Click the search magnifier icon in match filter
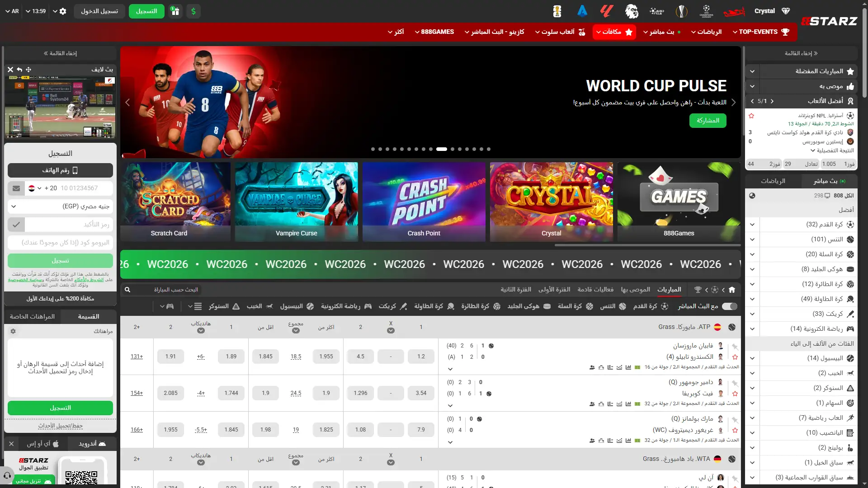868x488 pixels. click(x=127, y=290)
